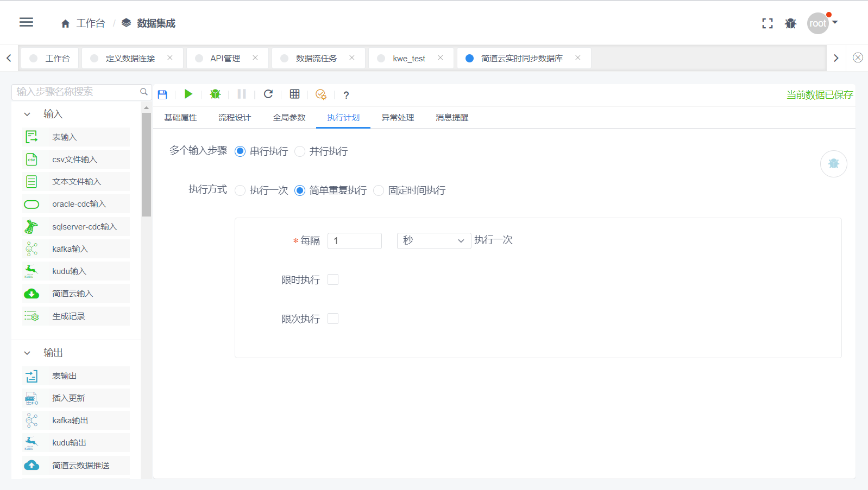This screenshot has height=490, width=868.
Task: Select the 表输出 step icon
Action: [x=32, y=376]
